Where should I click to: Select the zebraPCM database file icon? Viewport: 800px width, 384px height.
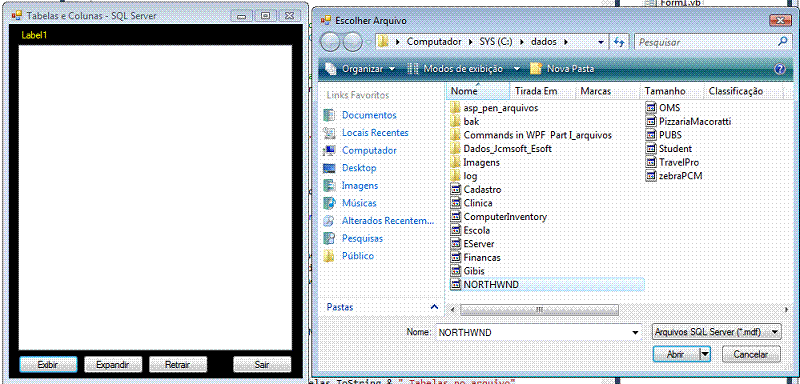point(651,176)
